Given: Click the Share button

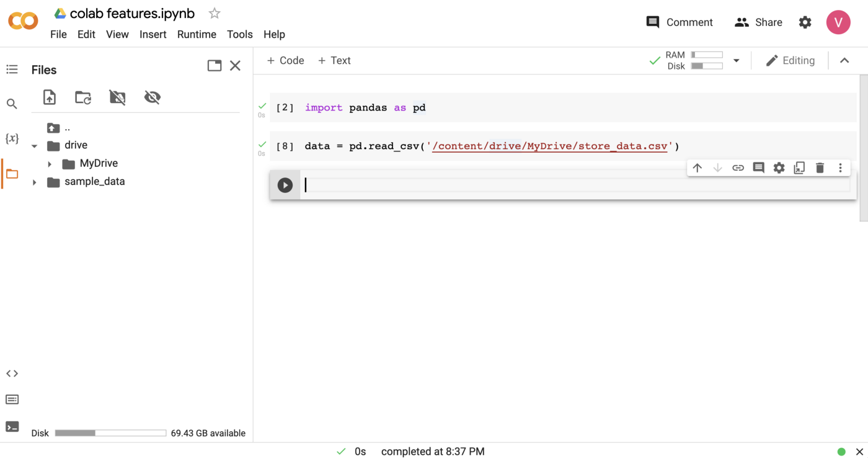Looking at the screenshot, I should (758, 22).
